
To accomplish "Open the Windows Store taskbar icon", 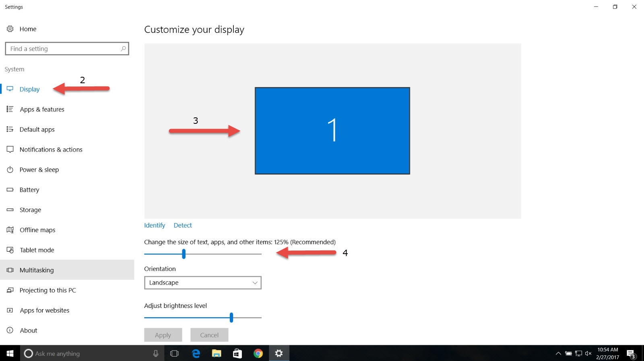I will [x=237, y=353].
